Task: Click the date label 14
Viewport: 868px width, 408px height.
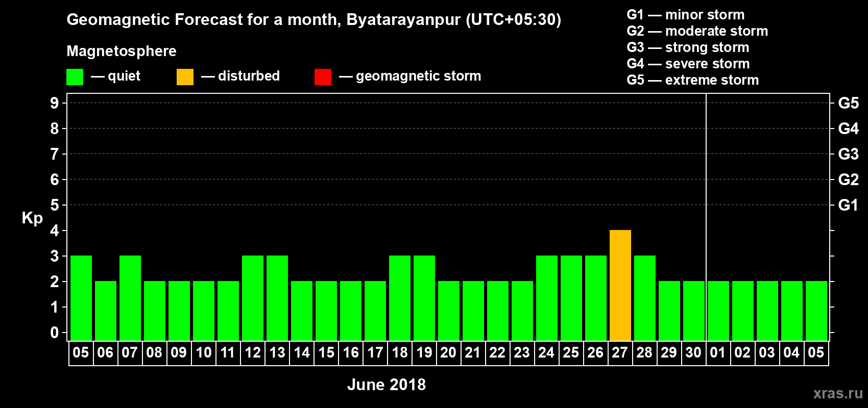Action: click(301, 353)
